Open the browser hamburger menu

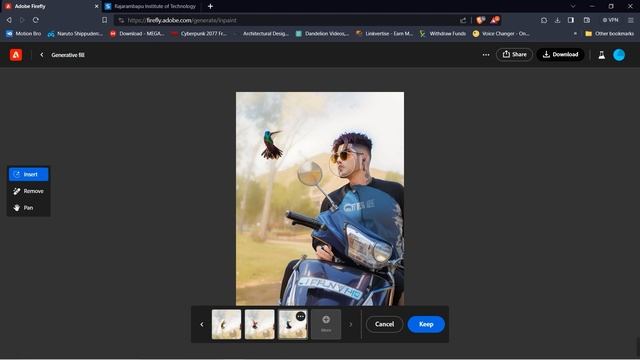point(631,20)
